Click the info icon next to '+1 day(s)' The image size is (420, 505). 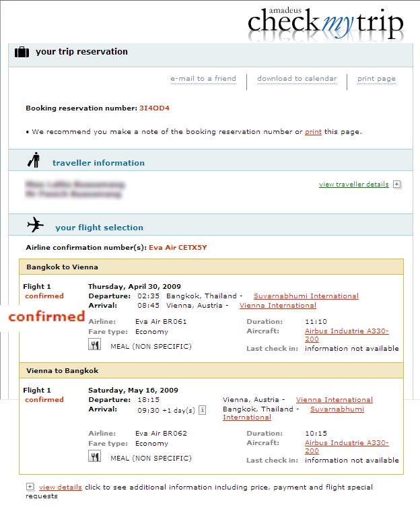202,410
